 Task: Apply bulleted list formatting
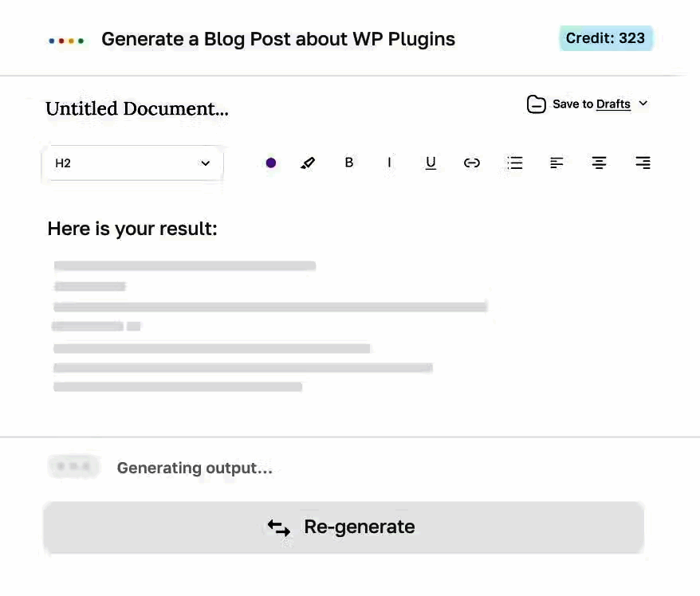[x=515, y=163]
